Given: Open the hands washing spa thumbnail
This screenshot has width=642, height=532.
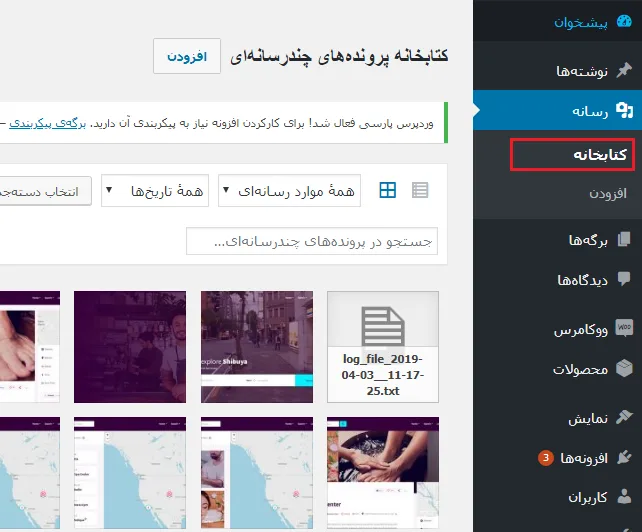Looking at the screenshot, I should pyautogui.click(x=383, y=473).
